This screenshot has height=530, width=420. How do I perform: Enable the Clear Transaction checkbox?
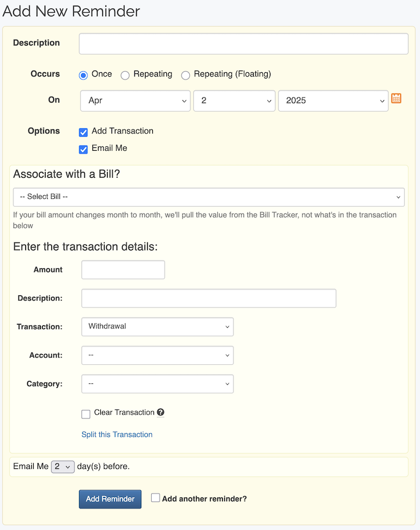coord(86,414)
